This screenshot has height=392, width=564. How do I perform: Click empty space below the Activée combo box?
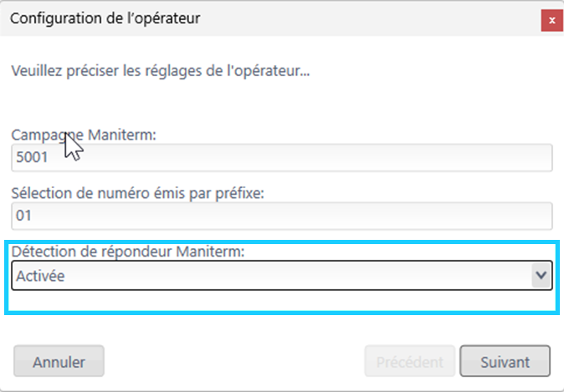point(282,301)
